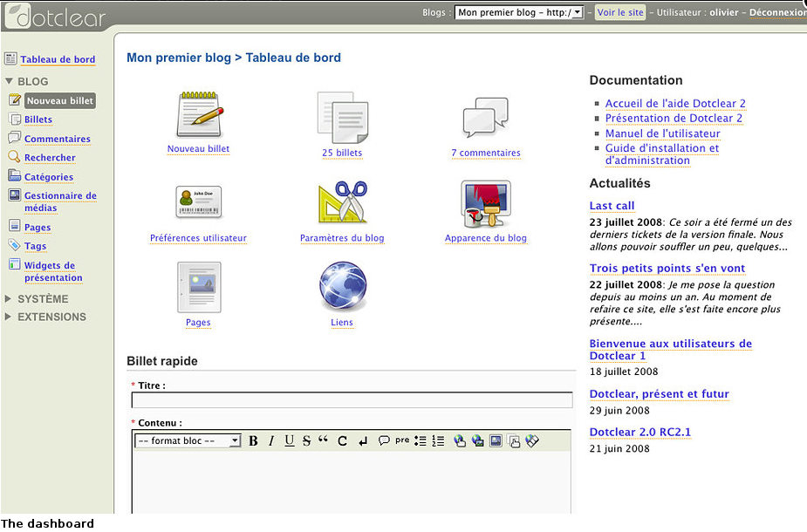
Task: Select Nouveau billet in sidebar menu
Action: (60, 101)
